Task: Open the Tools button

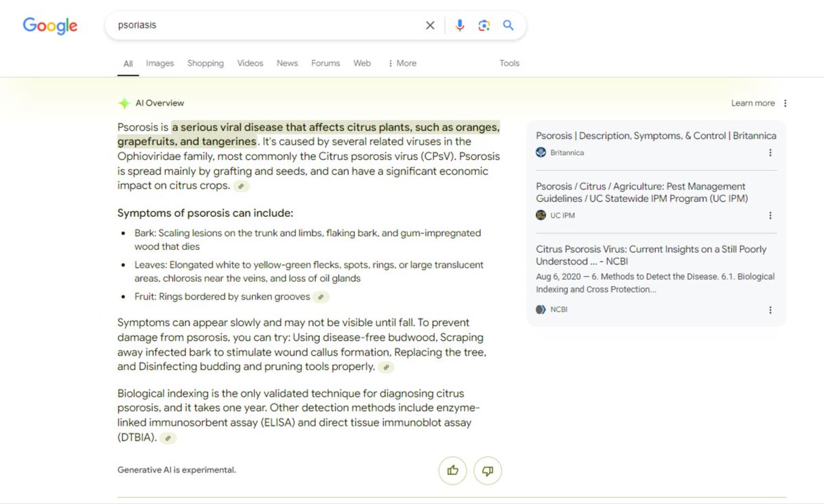Action: coord(510,63)
